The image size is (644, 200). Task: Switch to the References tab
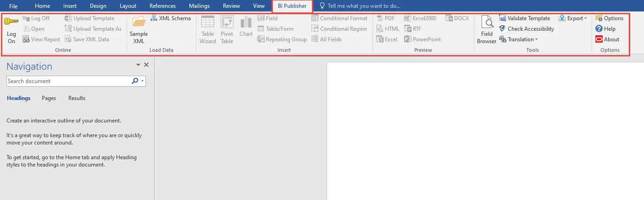pyautogui.click(x=163, y=6)
